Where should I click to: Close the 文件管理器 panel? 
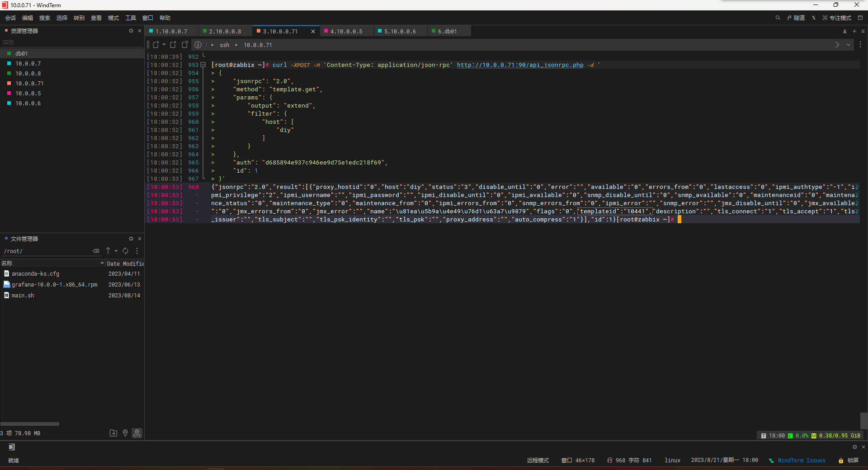tap(140, 239)
